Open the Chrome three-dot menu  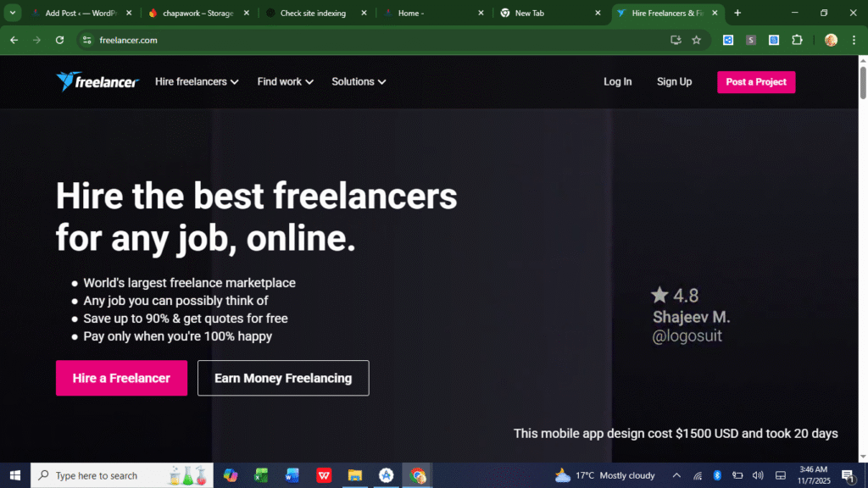(853, 40)
